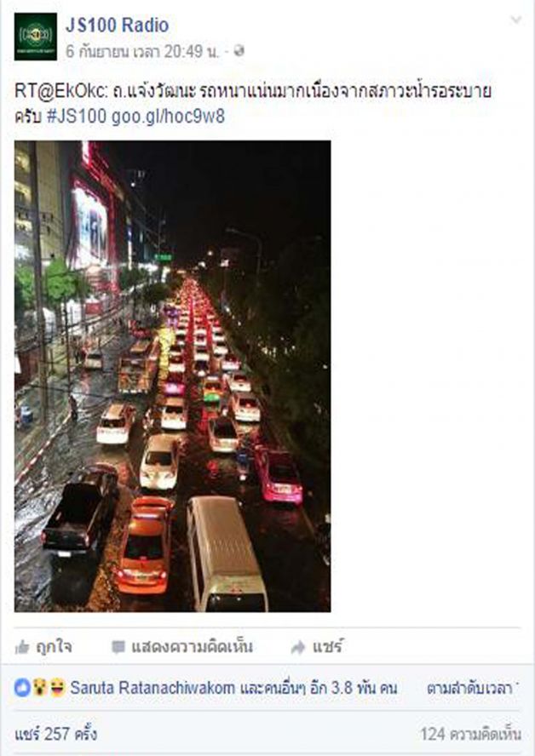Click the wow reaction emoji

click(39, 688)
